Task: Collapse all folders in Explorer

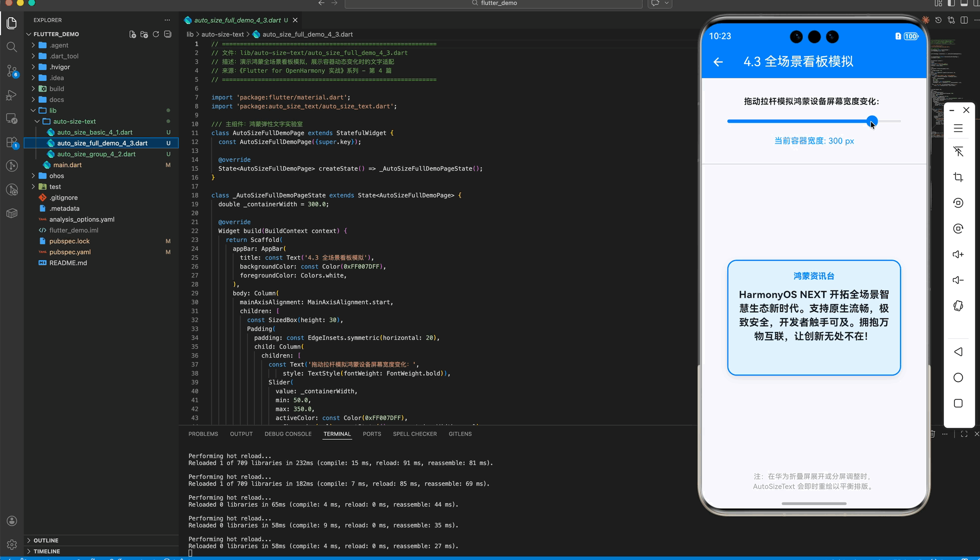Action: point(168,34)
